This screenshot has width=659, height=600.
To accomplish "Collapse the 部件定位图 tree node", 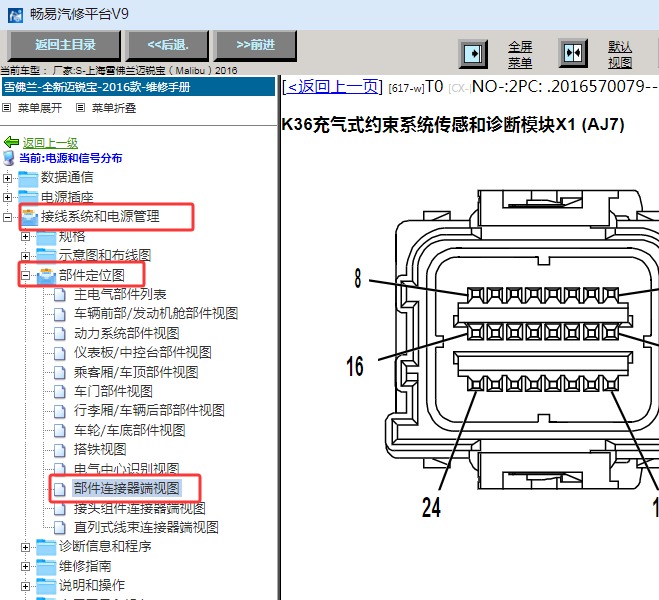I will [25, 276].
